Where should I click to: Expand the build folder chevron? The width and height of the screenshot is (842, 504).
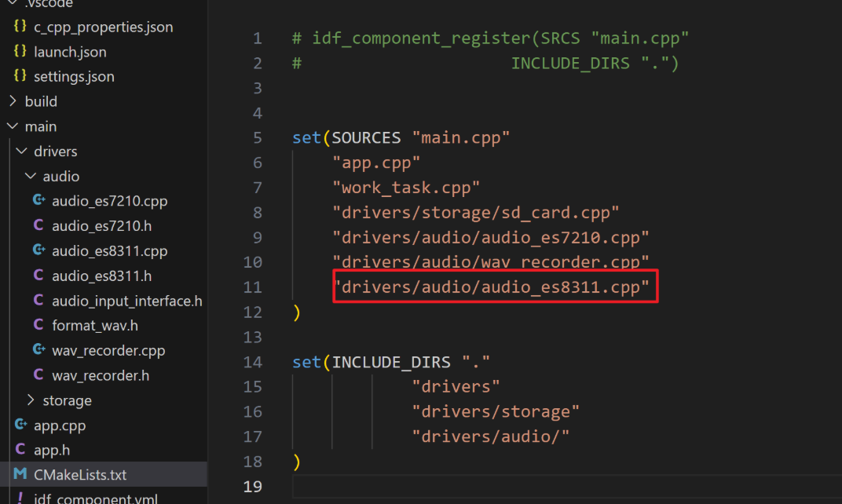(13, 101)
